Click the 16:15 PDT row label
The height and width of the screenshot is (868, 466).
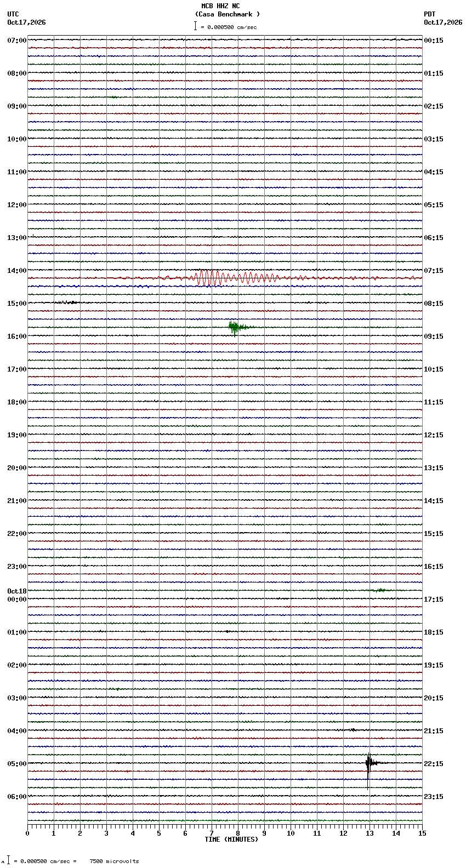[x=434, y=567]
